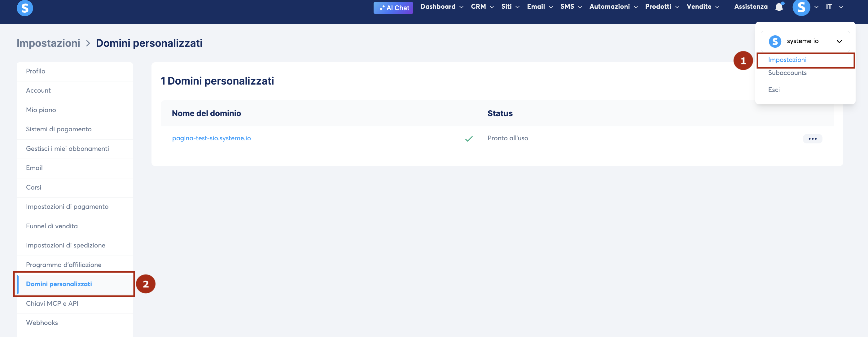Open the three-dots menu for the domain row
The image size is (868, 337).
pyautogui.click(x=813, y=138)
